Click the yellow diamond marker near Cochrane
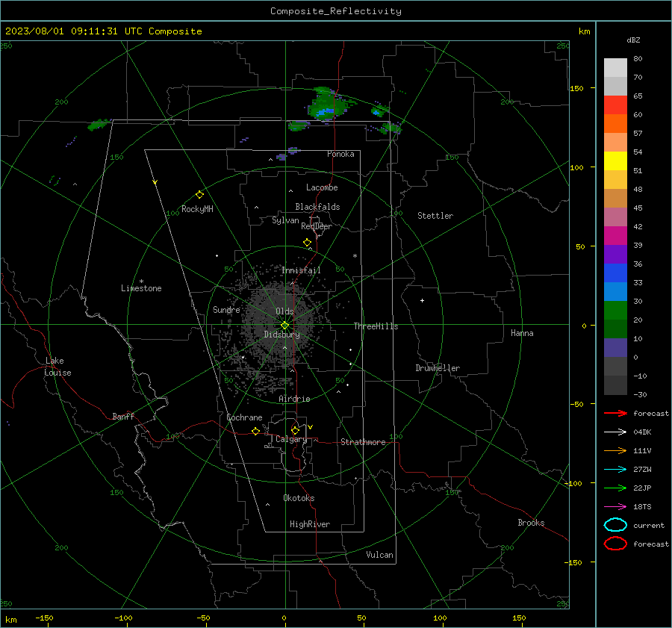The width and height of the screenshot is (672, 628). click(256, 432)
